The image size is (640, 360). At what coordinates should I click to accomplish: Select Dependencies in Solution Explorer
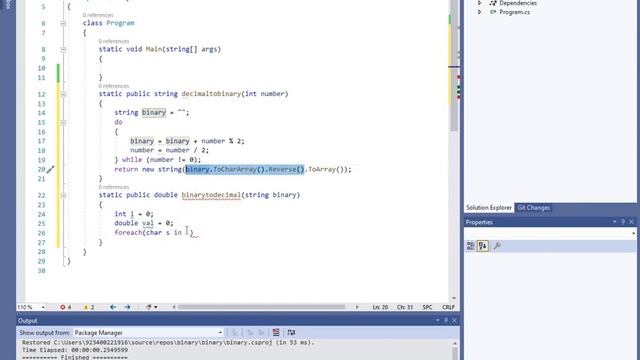pos(518,3)
